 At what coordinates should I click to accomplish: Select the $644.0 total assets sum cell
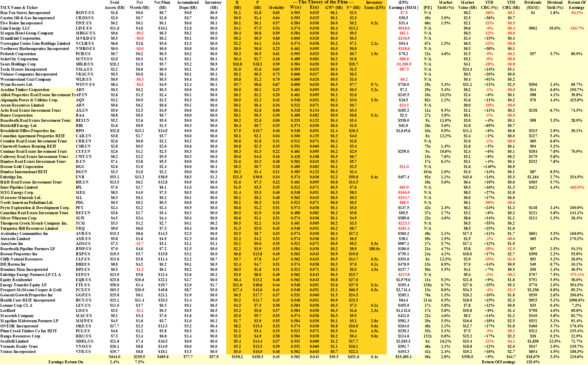[114, 357]
